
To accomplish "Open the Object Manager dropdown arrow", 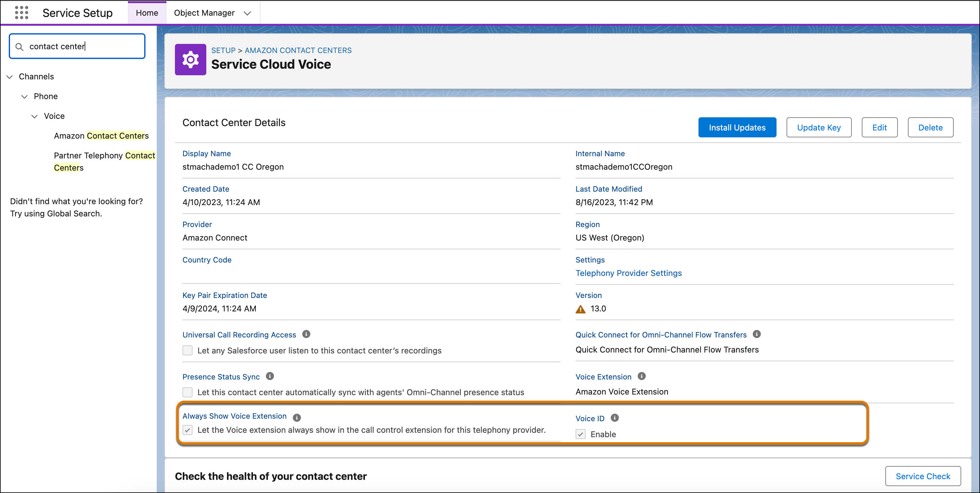I will tap(247, 13).
